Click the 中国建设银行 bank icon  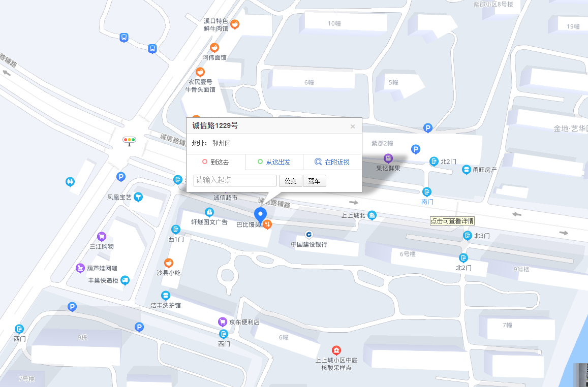[x=308, y=235]
